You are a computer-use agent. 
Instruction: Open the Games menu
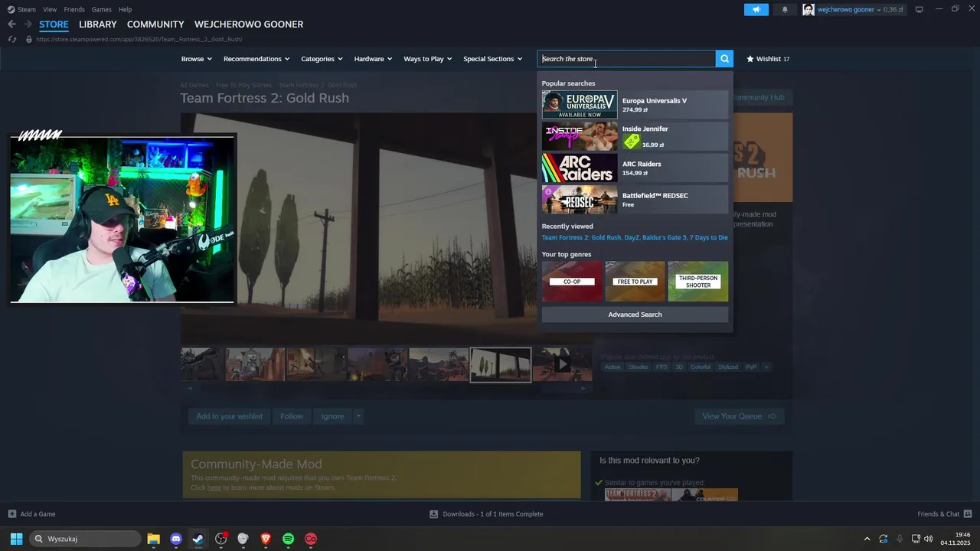point(101,9)
